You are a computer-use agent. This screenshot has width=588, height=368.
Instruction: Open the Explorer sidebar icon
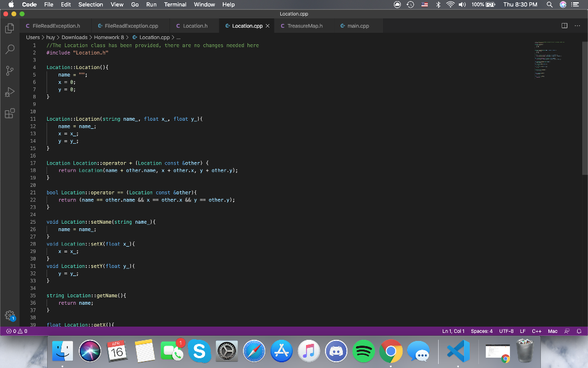(10, 28)
